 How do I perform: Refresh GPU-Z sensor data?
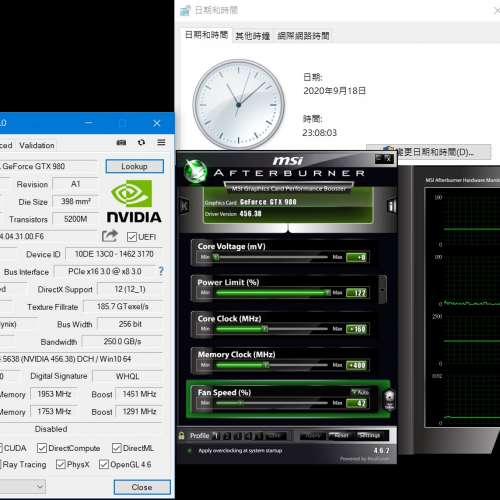click(x=141, y=142)
